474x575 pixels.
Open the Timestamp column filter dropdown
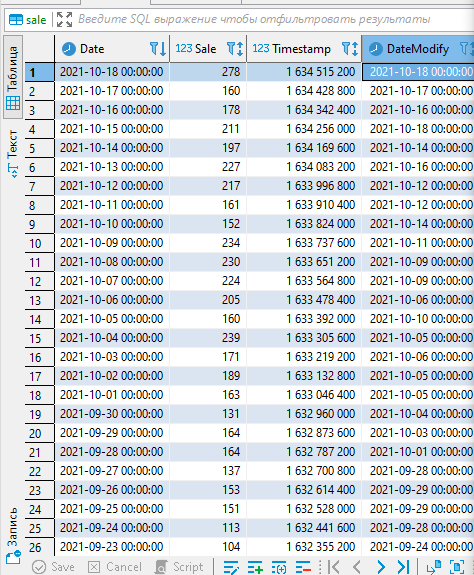350,49
